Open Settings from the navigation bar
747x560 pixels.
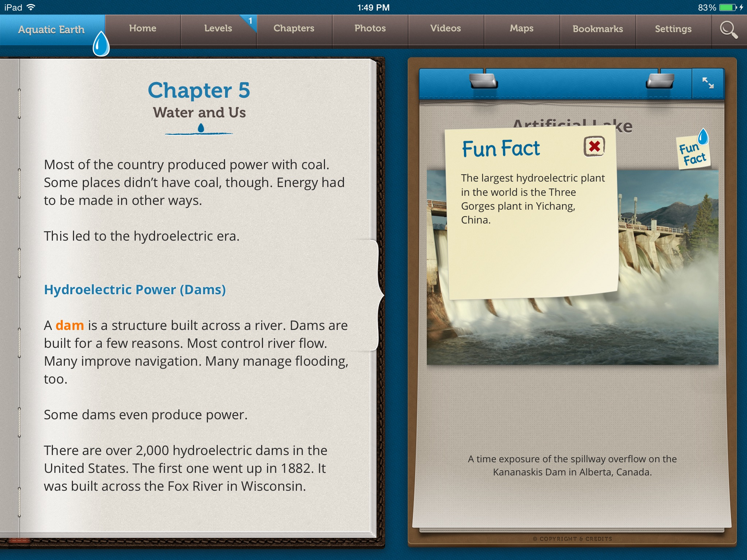tap(673, 29)
